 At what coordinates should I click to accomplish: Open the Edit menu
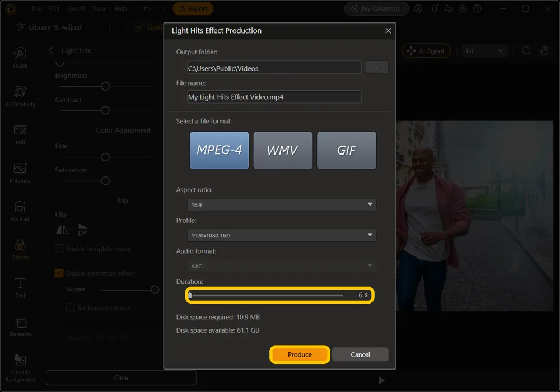[54, 8]
